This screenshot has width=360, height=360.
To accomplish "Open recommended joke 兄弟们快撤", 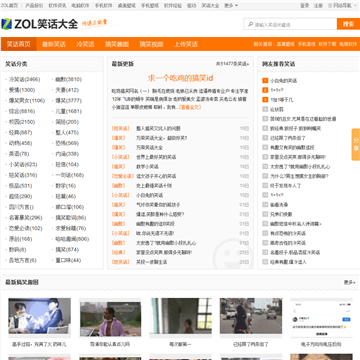I will click(x=281, y=214).
